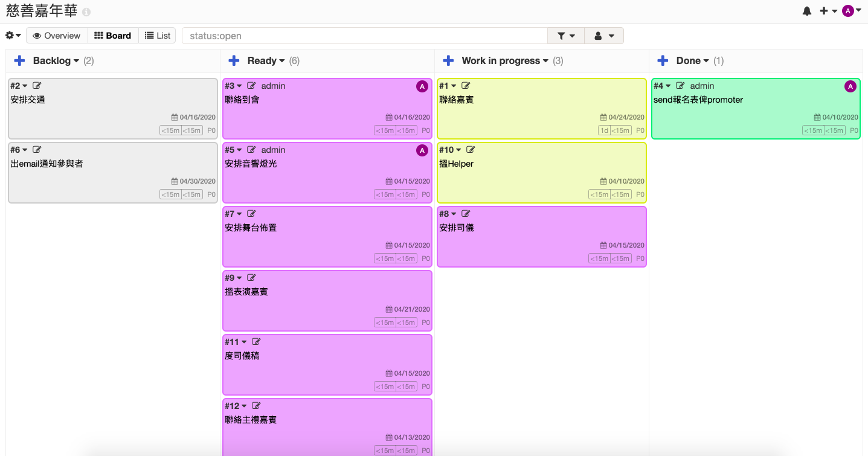
Task: Click edit icon on card #7
Action: pyautogui.click(x=251, y=214)
